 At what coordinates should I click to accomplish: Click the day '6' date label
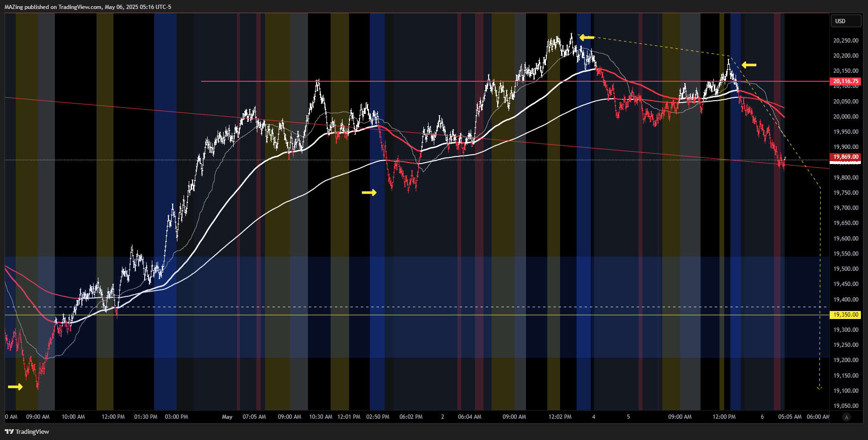point(762,417)
